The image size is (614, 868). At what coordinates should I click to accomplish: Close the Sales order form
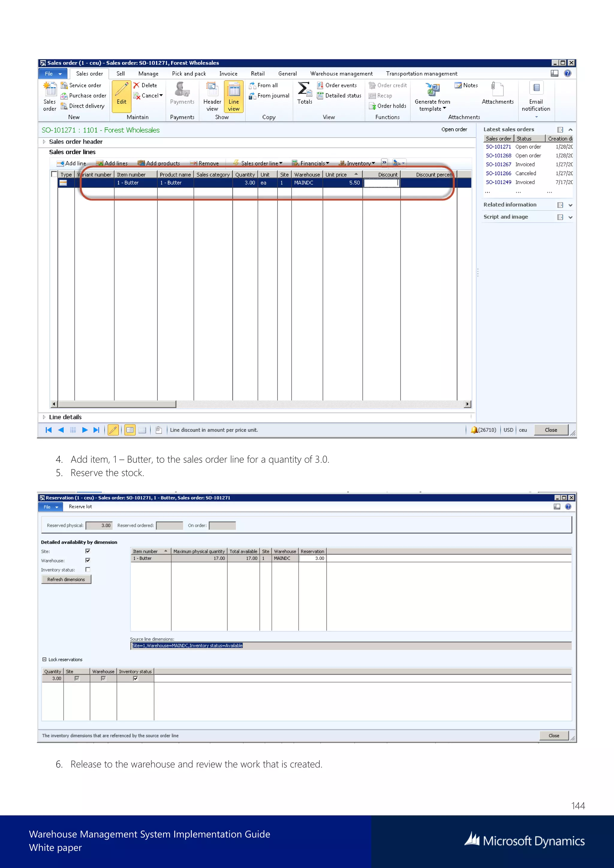[x=551, y=430]
